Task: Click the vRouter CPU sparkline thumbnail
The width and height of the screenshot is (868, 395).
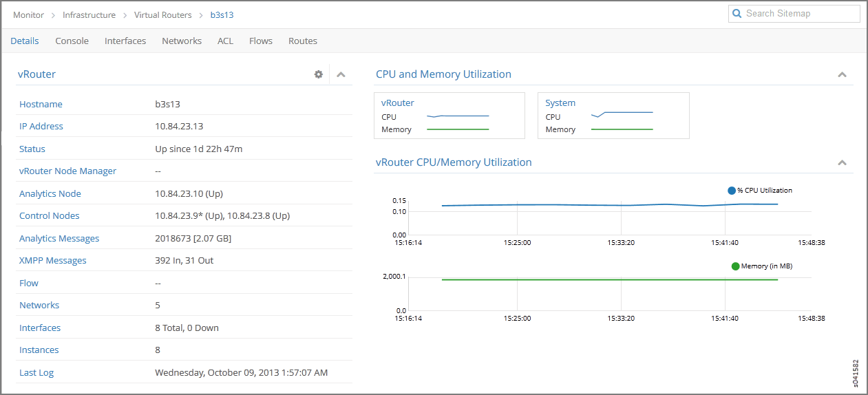Action: [x=458, y=116]
